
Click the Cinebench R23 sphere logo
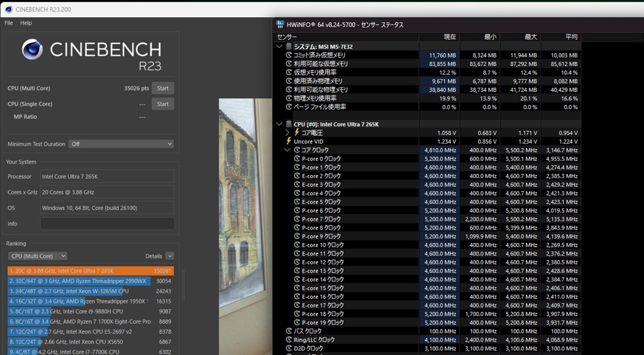[x=32, y=49]
